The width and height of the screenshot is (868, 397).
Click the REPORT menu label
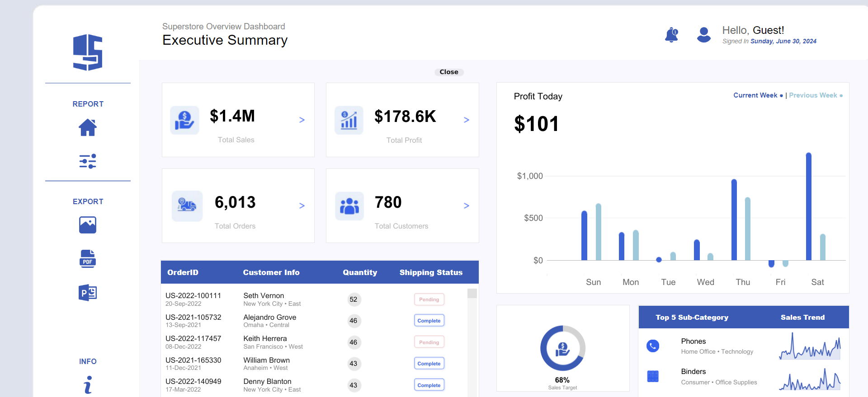coord(88,104)
